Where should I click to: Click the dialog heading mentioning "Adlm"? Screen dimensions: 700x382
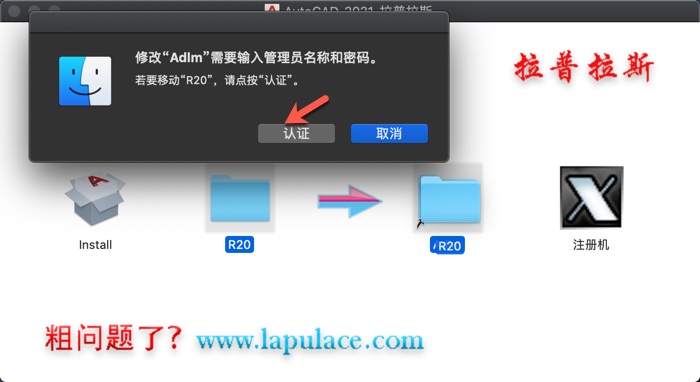pos(256,58)
